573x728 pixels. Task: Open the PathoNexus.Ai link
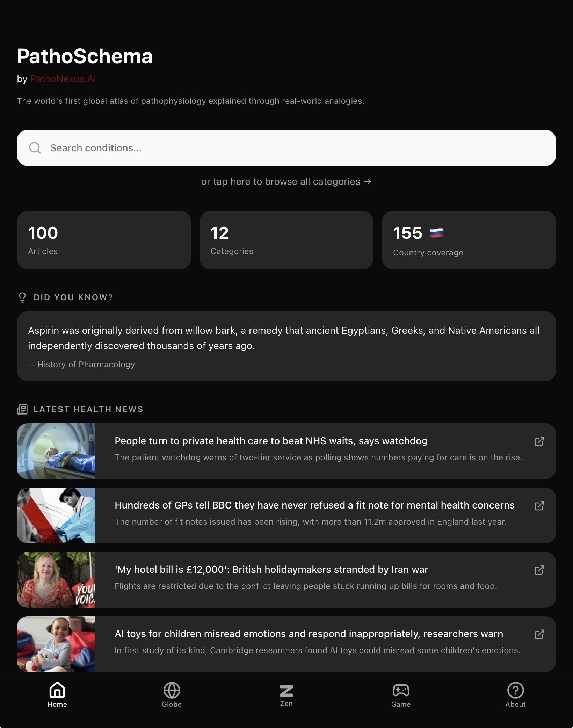point(63,79)
